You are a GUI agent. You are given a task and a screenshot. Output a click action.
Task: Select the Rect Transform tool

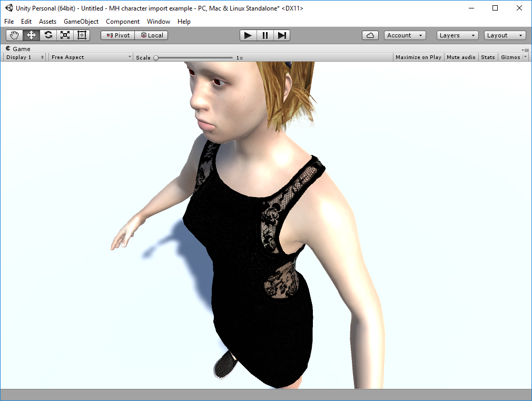pyautogui.click(x=82, y=35)
